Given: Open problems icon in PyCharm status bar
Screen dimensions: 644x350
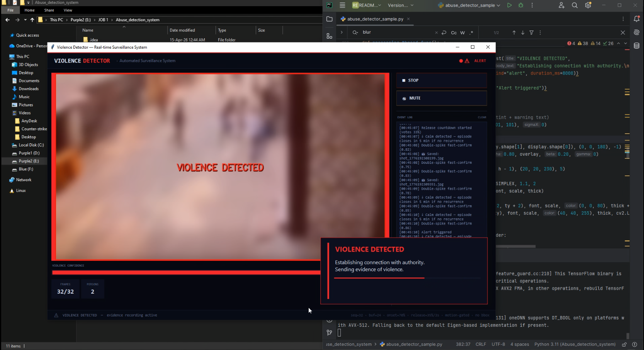Looking at the screenshot, I should 634,344.
